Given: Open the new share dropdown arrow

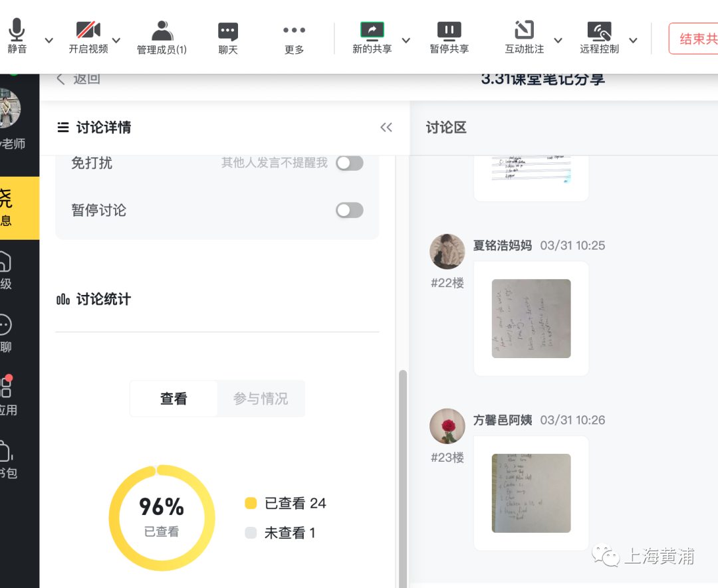Looking at the screenshot, I should [406, 41].
